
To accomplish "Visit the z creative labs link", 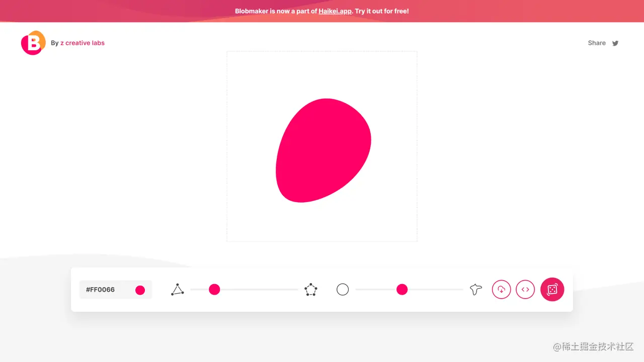I will (82, 43).
